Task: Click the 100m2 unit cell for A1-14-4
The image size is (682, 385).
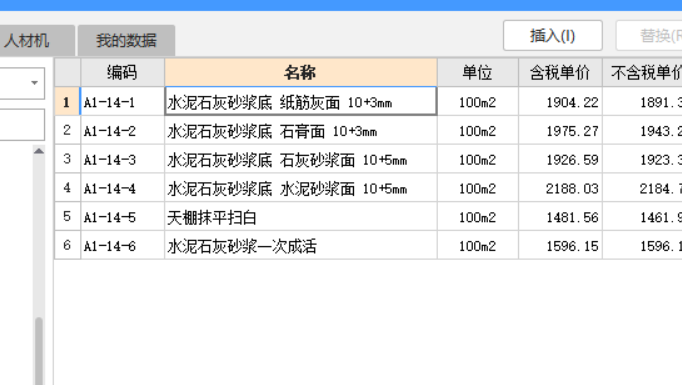Action: coord(477,187)
